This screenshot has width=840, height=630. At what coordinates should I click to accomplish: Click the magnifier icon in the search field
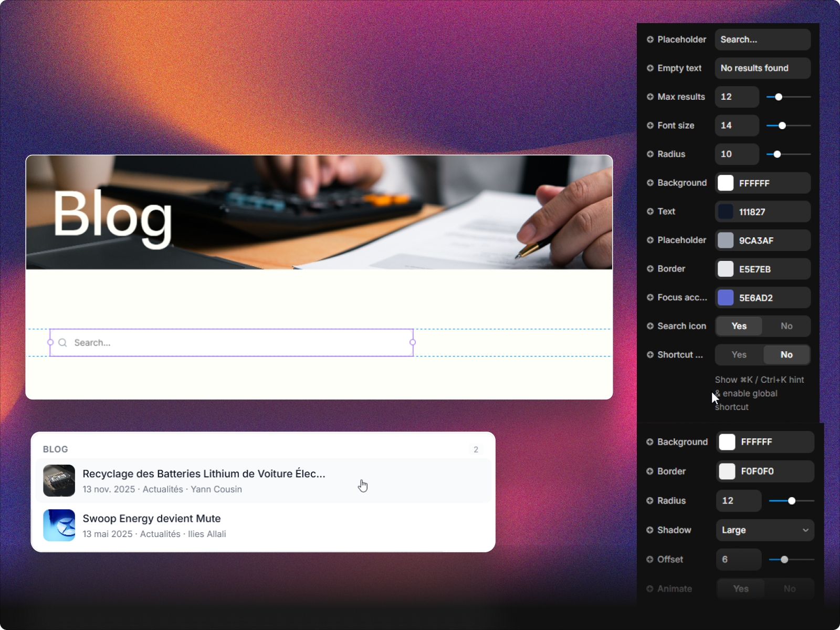click(x=63, y=342)
